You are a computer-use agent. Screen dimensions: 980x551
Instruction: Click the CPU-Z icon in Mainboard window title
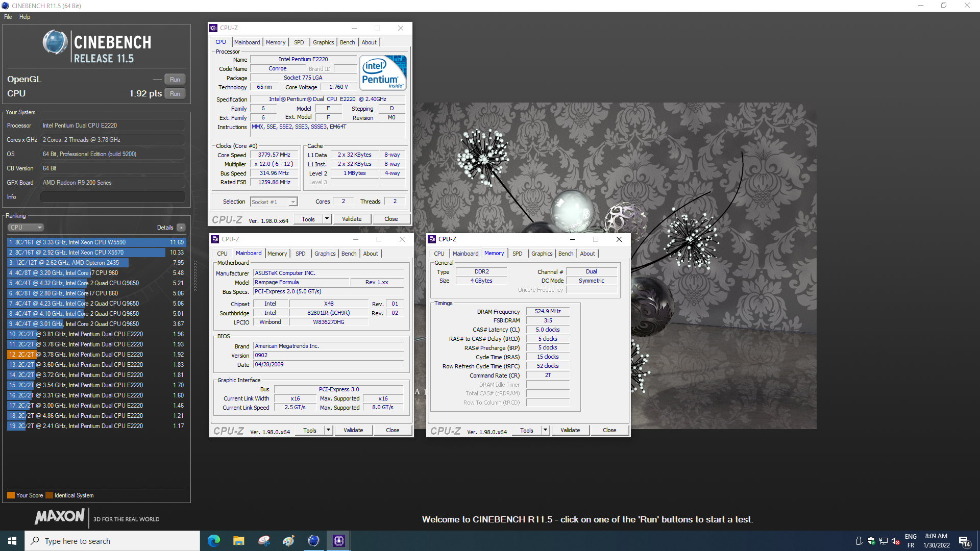tap(215, 239)
